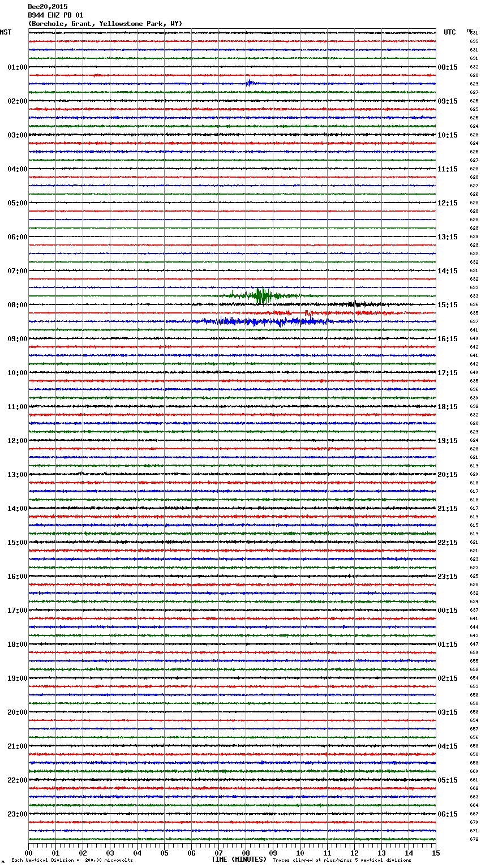
Task: Click the MST timezone header
Action: click(6, 32)
